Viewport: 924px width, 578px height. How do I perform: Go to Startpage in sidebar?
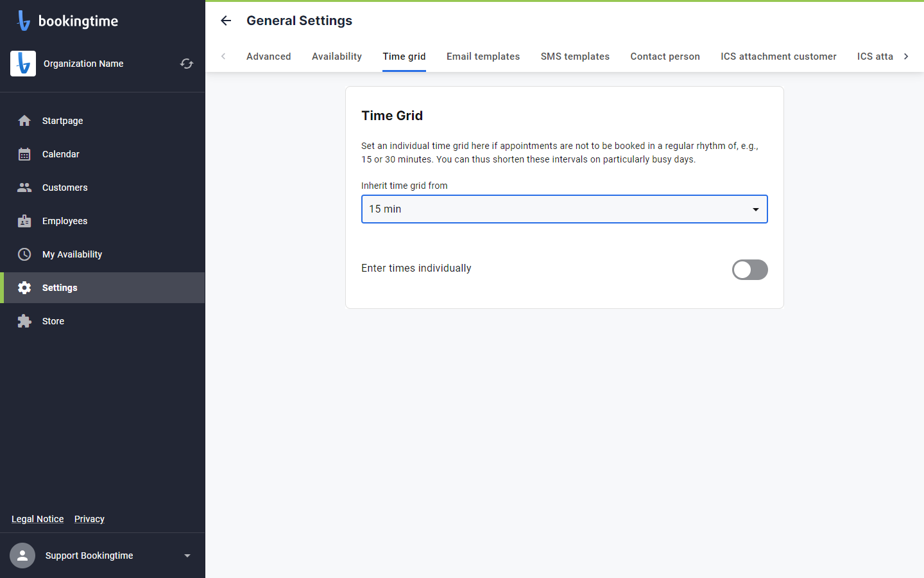pos(103,121)
